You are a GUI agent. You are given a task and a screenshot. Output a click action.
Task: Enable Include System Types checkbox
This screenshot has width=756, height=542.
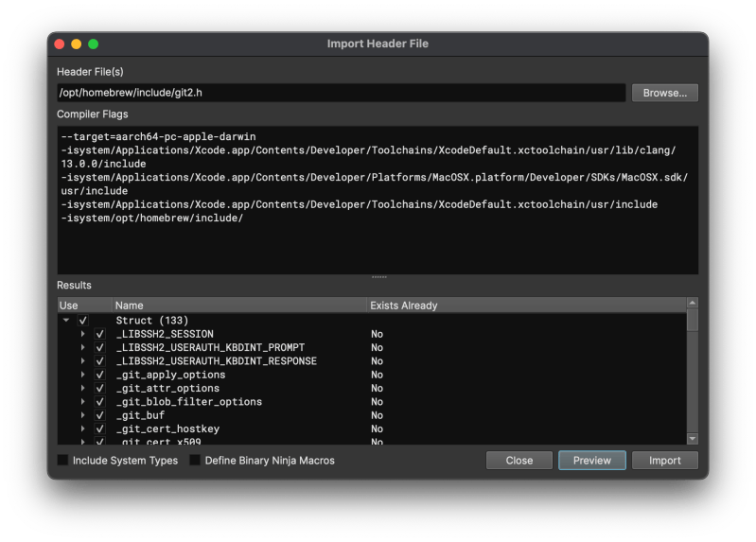62,460
